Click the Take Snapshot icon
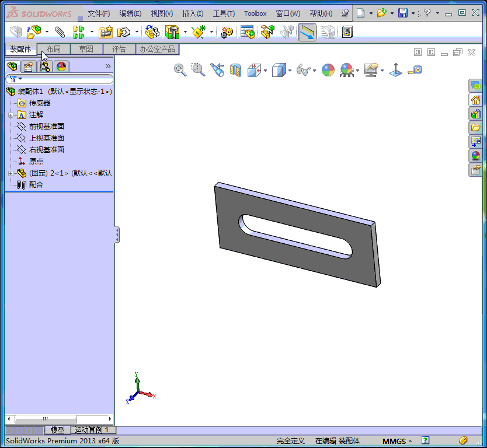The image size is (487, 448). pyautogui.click(x=347, y=32)
